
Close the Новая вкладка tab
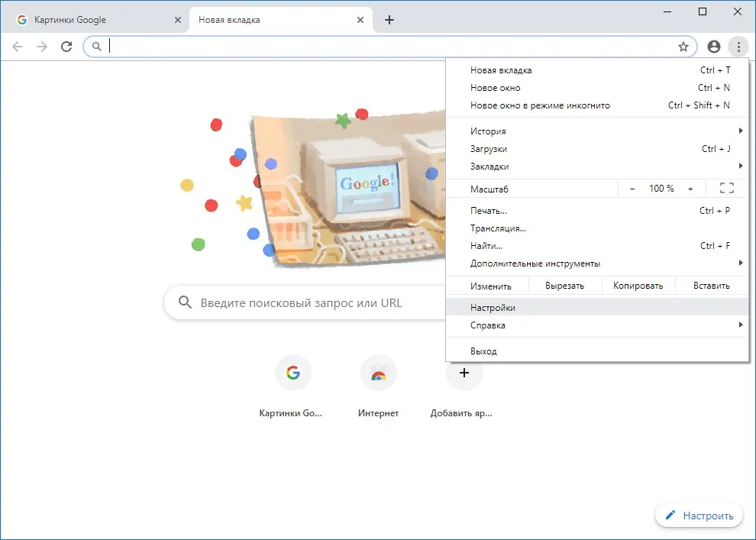tap(360, 20)
